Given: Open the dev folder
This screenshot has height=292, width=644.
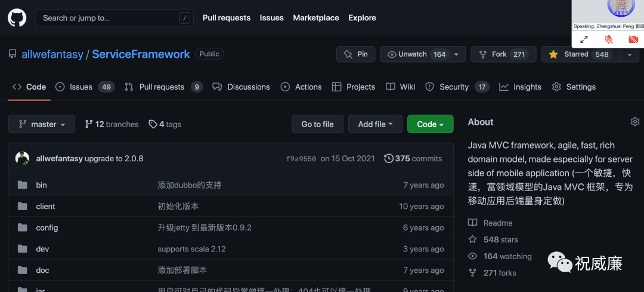Looking at the screenshot, I should 43,249.
